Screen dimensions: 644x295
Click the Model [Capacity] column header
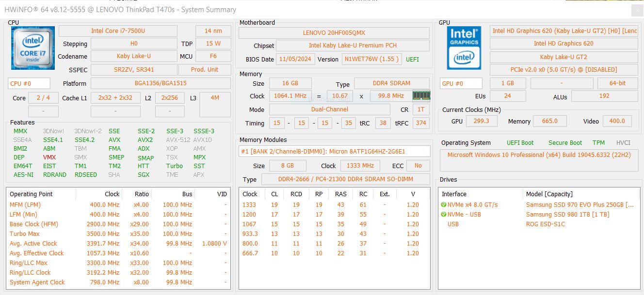click(x=549, y=194)
